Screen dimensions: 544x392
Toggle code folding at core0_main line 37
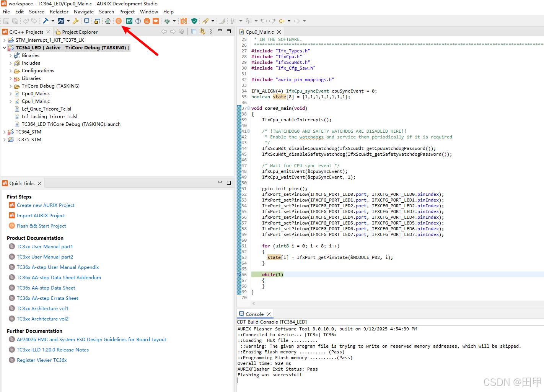point(248,108)
